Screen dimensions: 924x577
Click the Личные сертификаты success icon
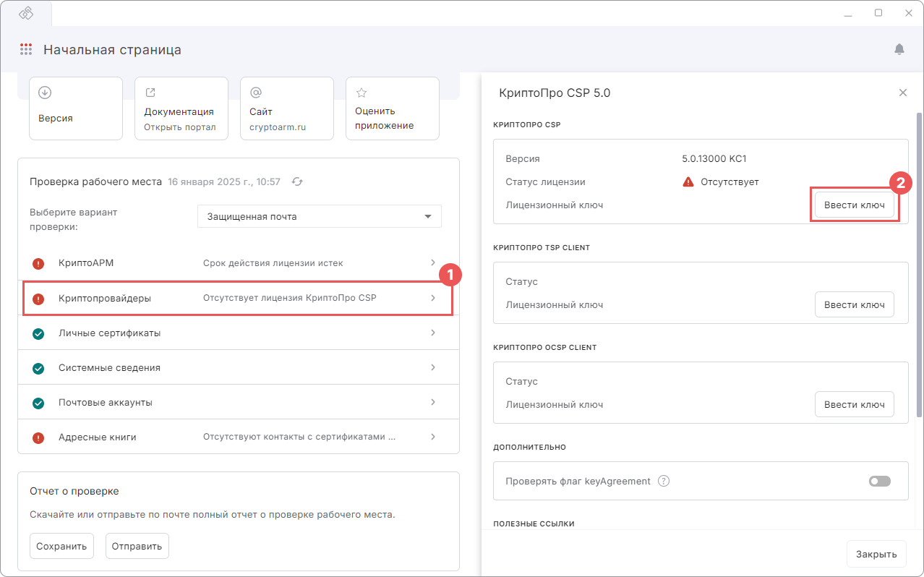pyautogui.click(x=38, y=333)
